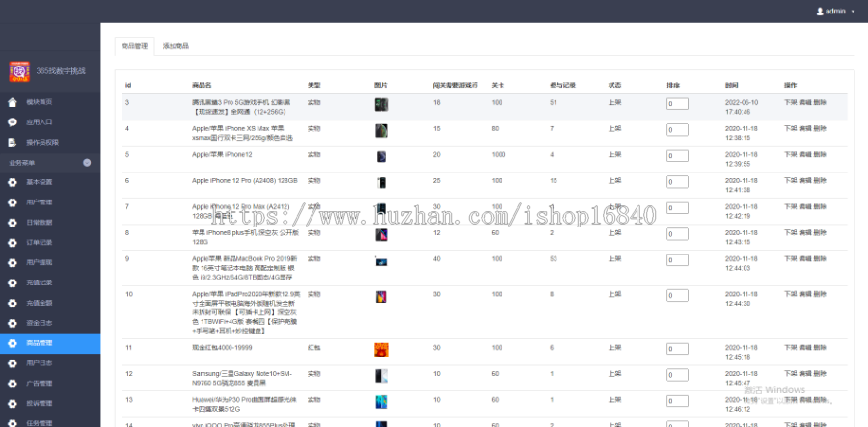Screen dimensions: 868x427
Task: Click the gear icon beside 用户管理
Action: (13, 202)
